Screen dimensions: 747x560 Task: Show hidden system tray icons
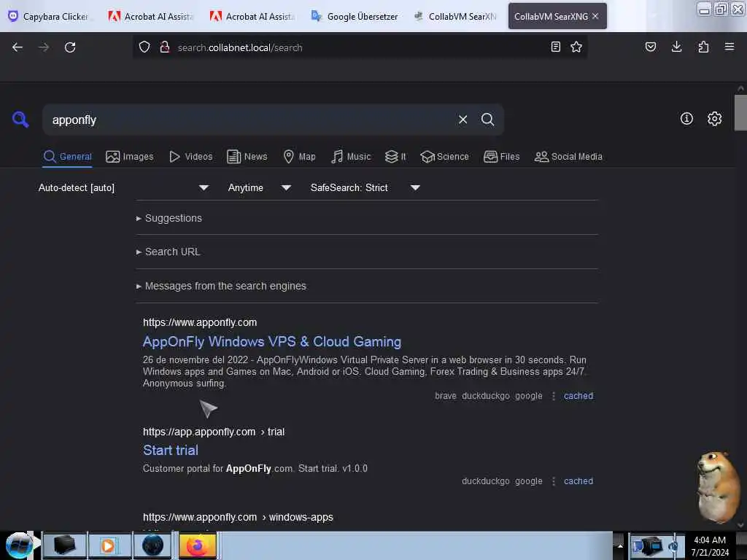[620, 545]
